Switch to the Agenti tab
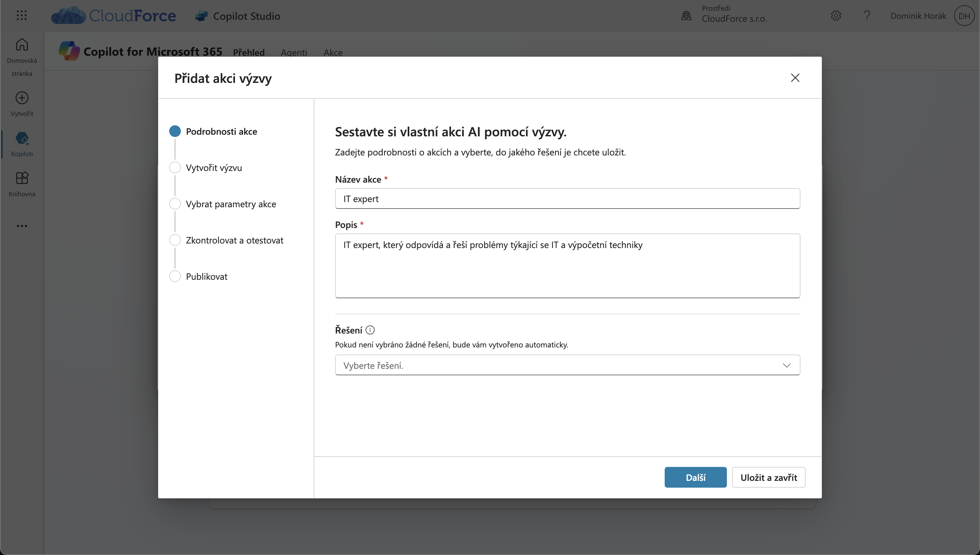The image size is (980, 555). (x=294, y=52)
